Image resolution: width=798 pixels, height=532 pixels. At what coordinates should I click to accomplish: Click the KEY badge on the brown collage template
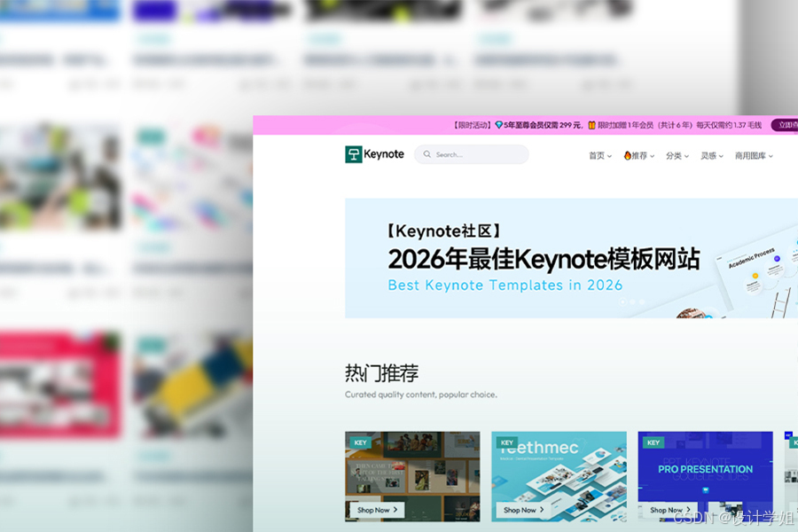(360, 443)
